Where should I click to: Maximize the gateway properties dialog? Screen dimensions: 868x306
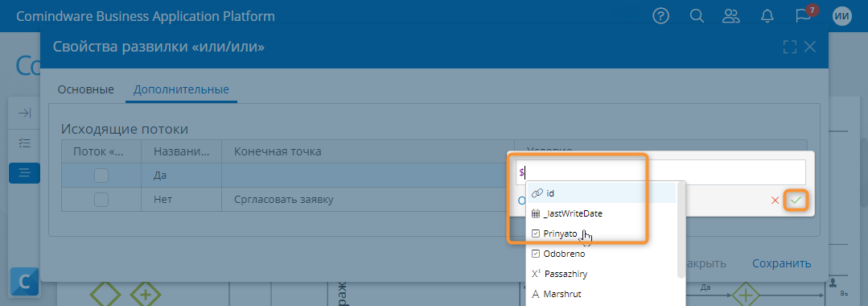click(790, 47)
